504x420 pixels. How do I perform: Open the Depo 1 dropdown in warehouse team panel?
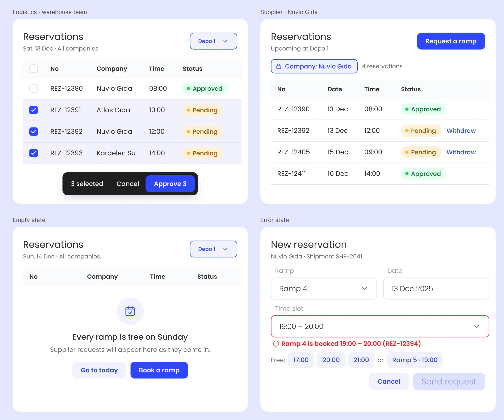[x=213, y=41]
